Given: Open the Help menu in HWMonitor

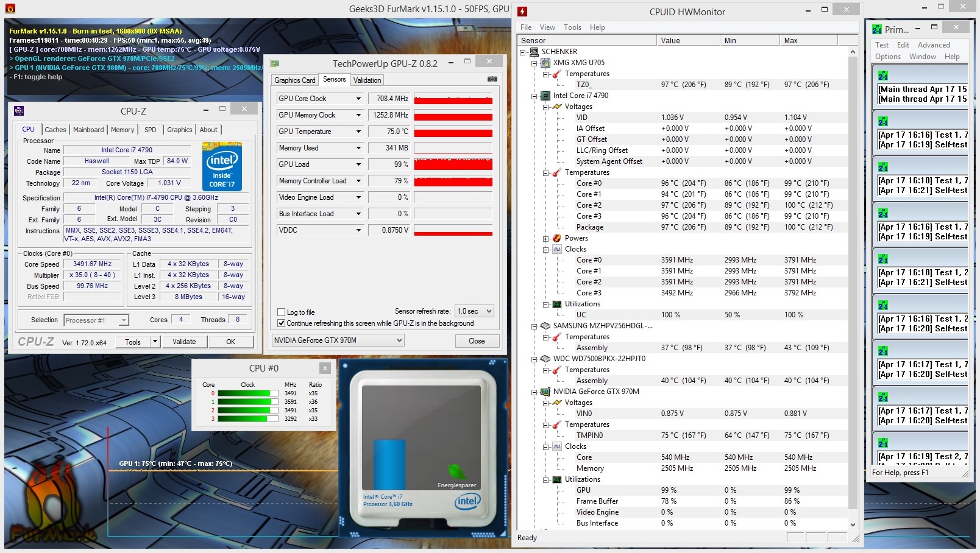Looking at the screenshot, I should pyautogui.click(x=597, y=27).
